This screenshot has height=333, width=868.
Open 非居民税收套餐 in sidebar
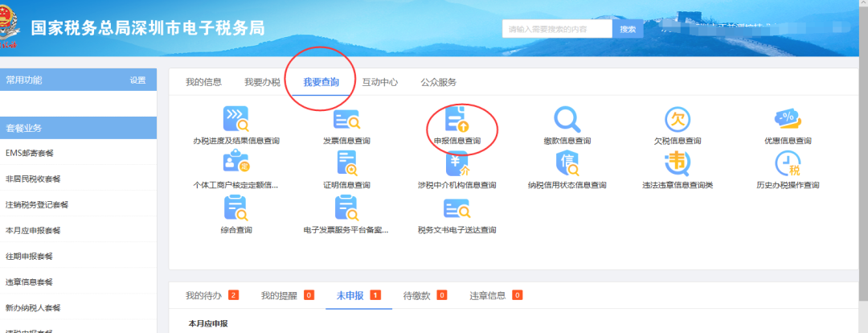(78, 179)
